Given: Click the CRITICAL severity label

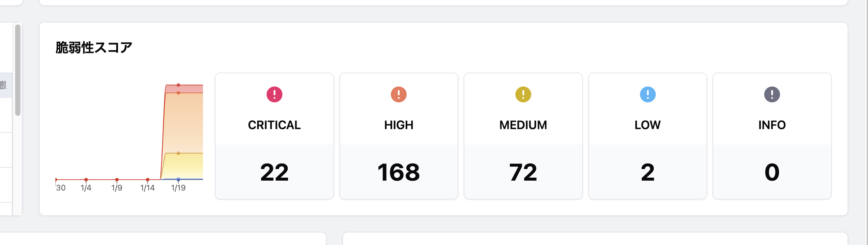Looking at the screenshot, I should click(274, 125).
